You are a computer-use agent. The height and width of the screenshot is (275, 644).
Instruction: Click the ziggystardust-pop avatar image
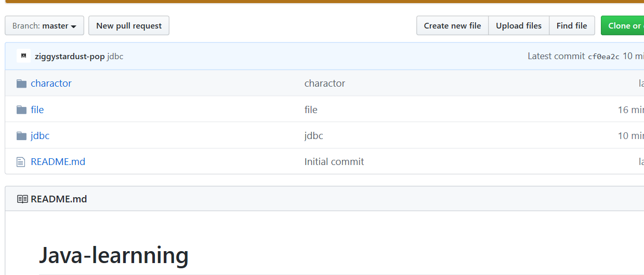[x=23, y=56]
